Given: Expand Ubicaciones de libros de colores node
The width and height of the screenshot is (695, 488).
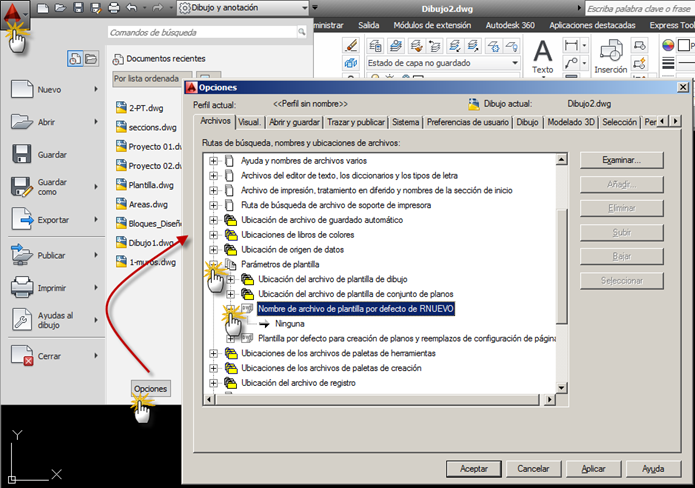Looking at the screenshot, I should [x=213, y=234].
